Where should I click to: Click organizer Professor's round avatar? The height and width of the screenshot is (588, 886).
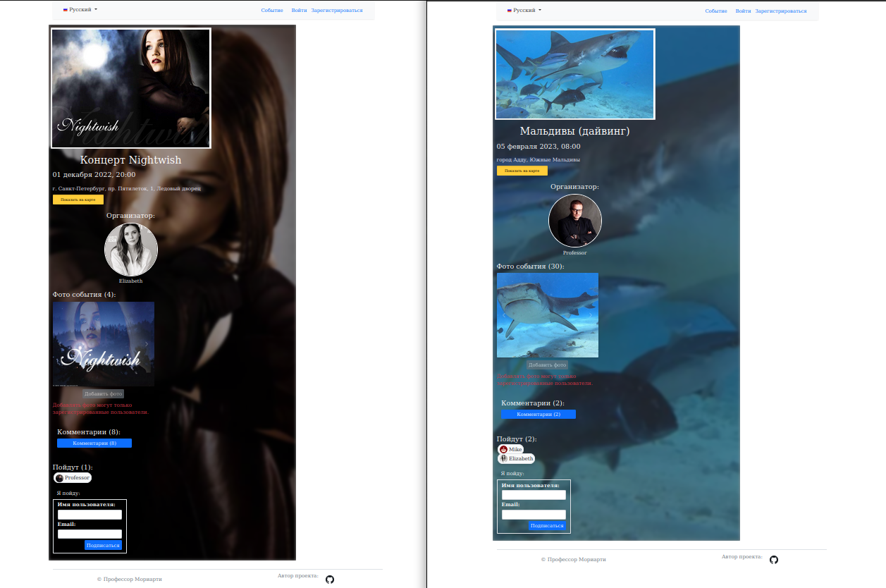pos(575,221)
